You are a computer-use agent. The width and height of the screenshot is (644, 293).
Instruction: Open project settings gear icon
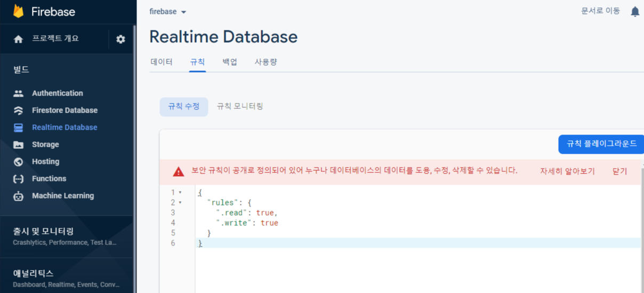coord(120,39)
